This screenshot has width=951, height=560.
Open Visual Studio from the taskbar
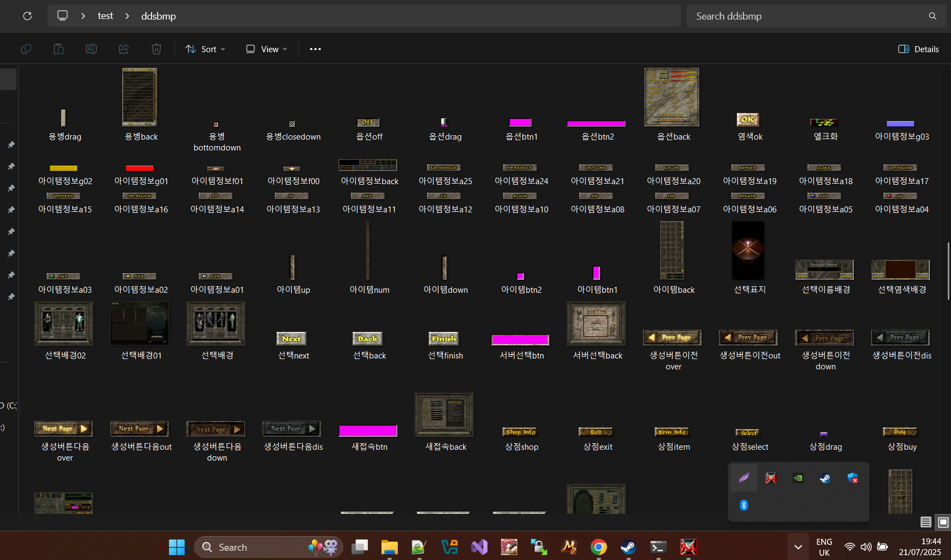[x=479, y=547]
